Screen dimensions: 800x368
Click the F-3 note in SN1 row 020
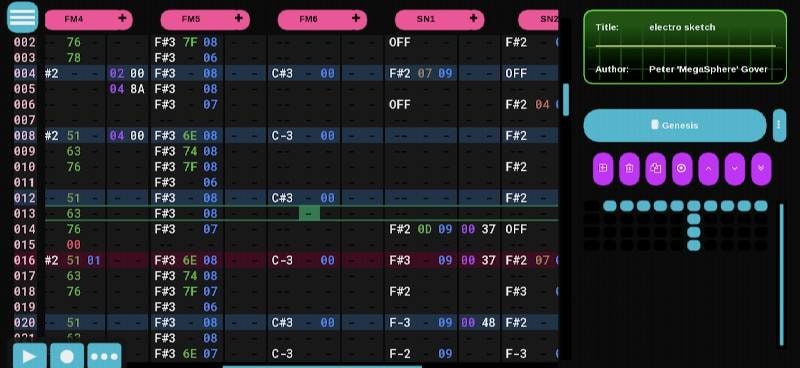pos(399,323)
